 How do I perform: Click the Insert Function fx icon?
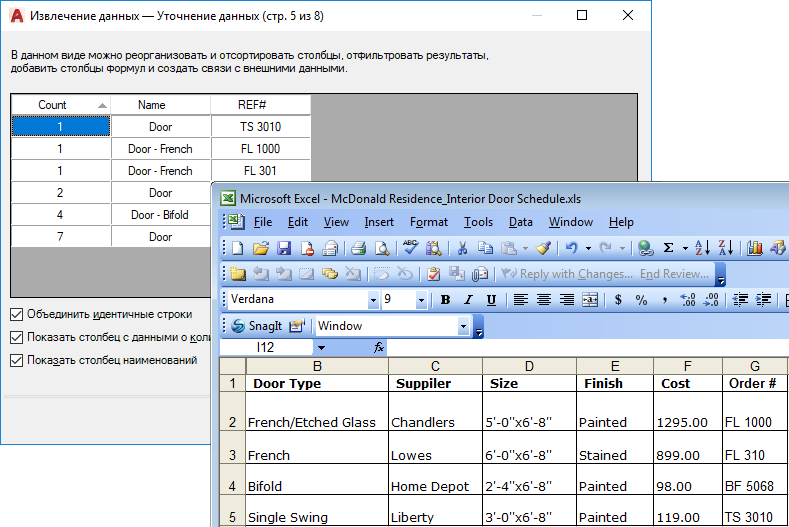[379, 347]
